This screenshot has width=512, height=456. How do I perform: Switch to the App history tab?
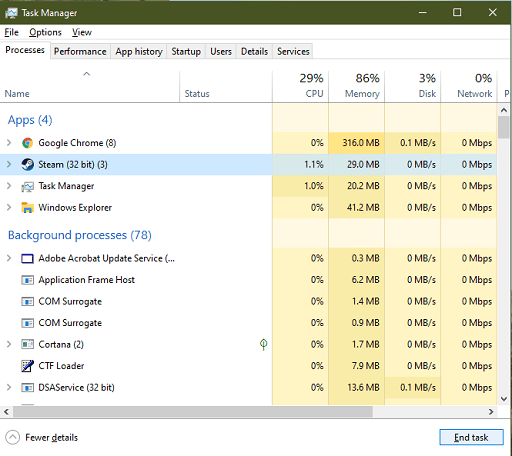click(x=139, y=52)
